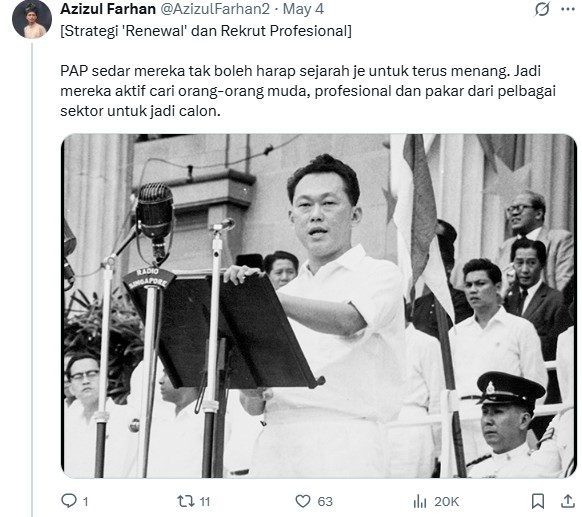This screenshot has height=517, width=582.
Task: Click the 20K views count
Action: [x=447, y=502]
